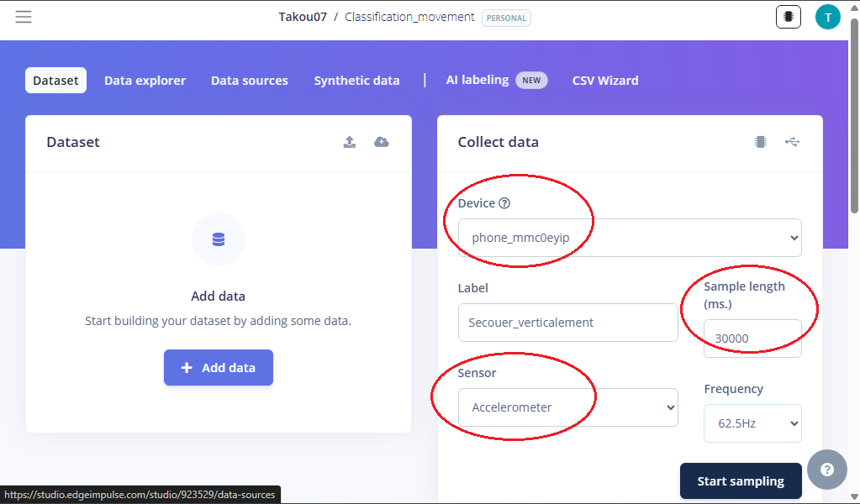860x504 pixels.
Task: Click the hamburger menu icon
Action: pos(23,16)
